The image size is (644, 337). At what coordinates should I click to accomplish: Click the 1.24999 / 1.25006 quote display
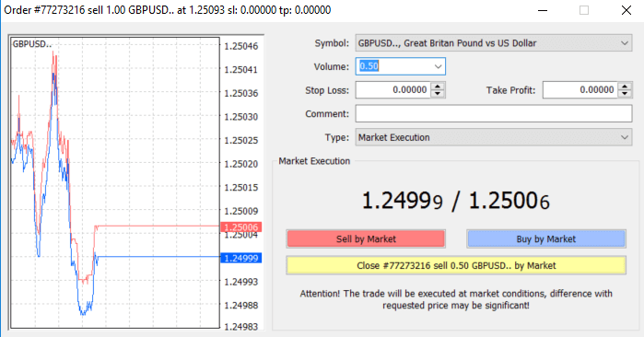[455, 201]
